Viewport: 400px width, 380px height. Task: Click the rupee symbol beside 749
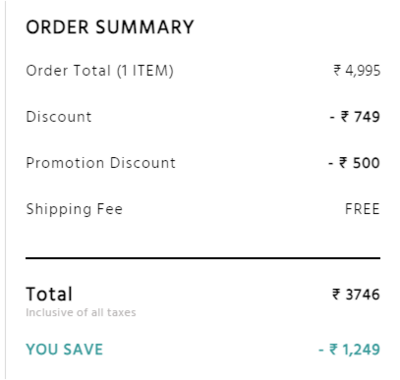click(x=345, y=116)
